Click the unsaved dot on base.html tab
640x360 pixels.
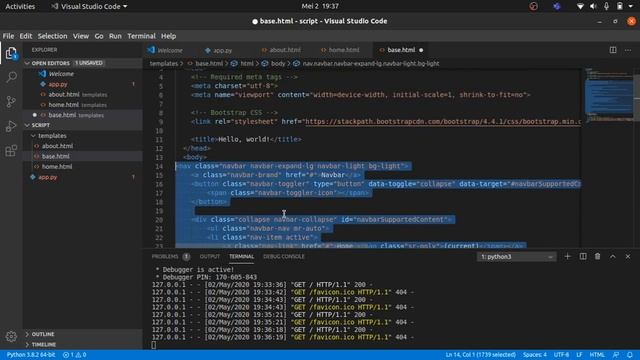click(421, 50)
